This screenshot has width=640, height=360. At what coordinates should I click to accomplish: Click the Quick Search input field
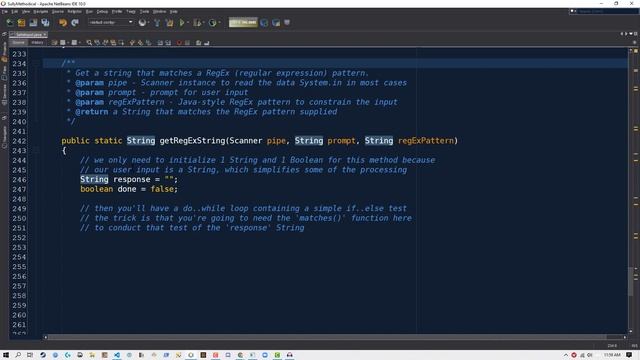604,11
